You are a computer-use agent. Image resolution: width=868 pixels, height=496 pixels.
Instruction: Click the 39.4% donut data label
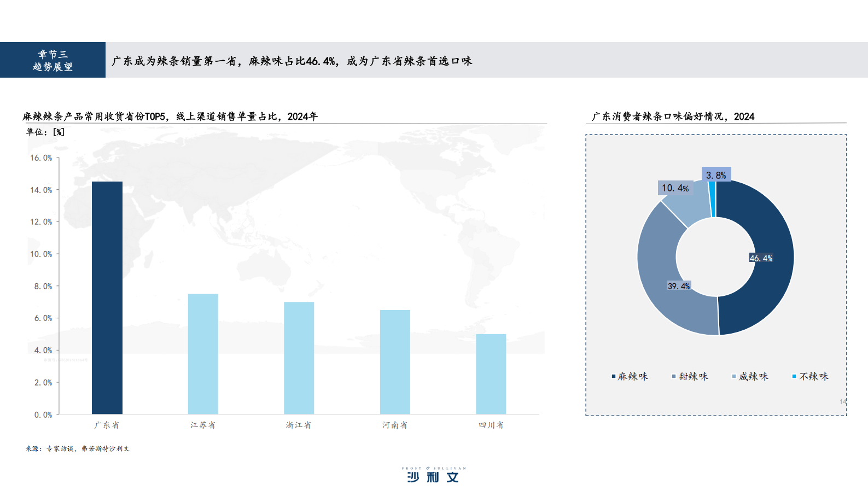679,286
